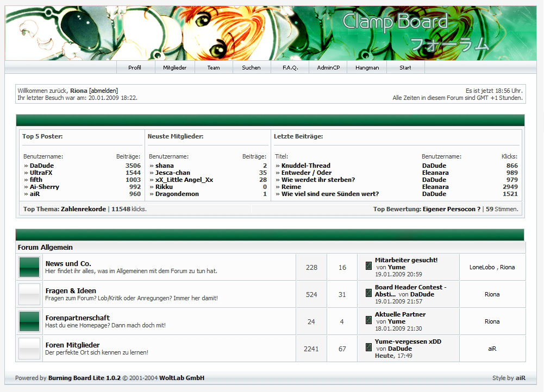The width and height of the screenshot is (544, 392).
Task: Go to the Mitglieder page
Action: (175, 68)
